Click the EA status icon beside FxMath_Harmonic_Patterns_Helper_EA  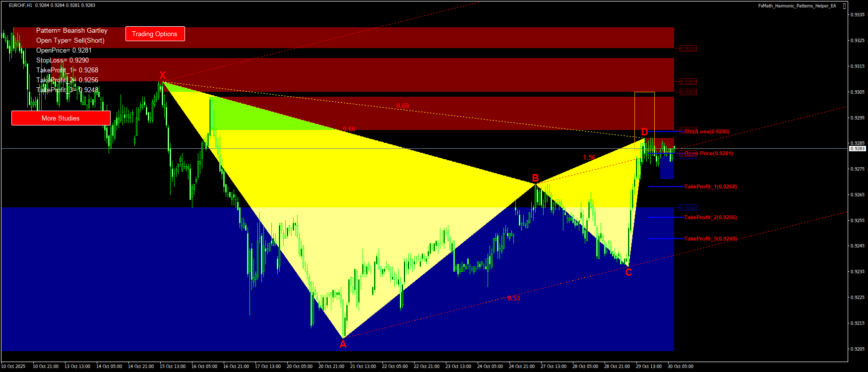pos(845,6)
